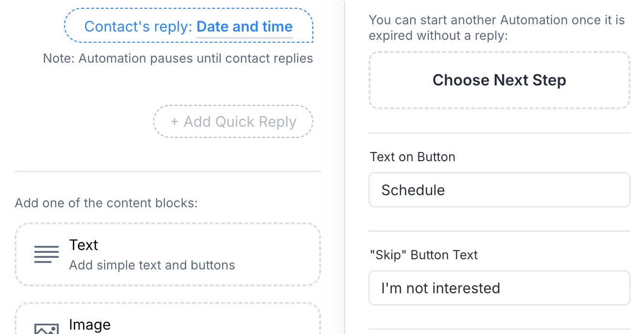Open the underlined "Date and time" reply type
The image size is (644, 334).
click(244, 27)
